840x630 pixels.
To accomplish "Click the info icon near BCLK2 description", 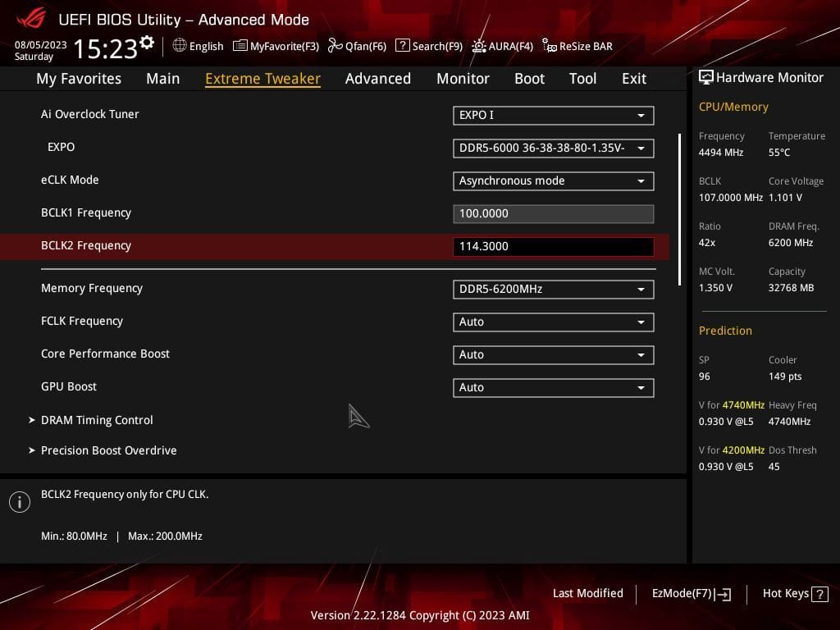I will pyautogui.click(x=20, y=500).
